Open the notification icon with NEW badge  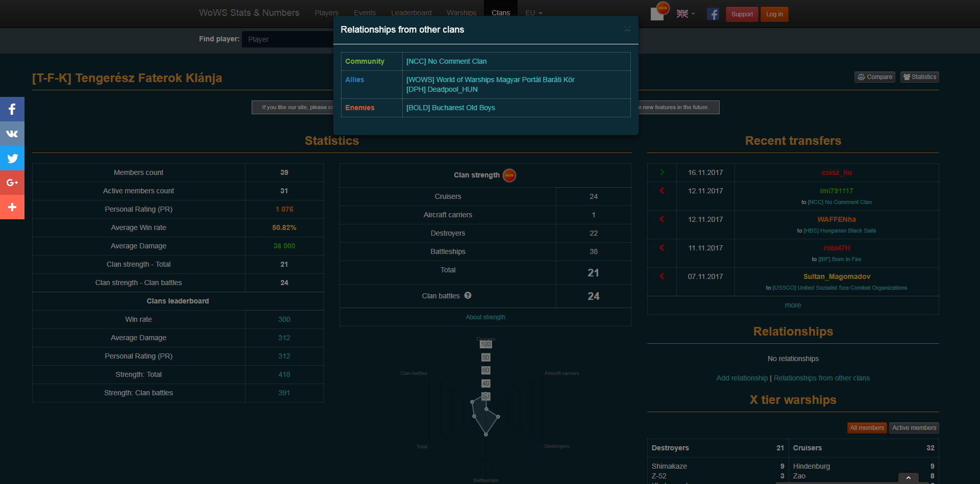(659, 12)
